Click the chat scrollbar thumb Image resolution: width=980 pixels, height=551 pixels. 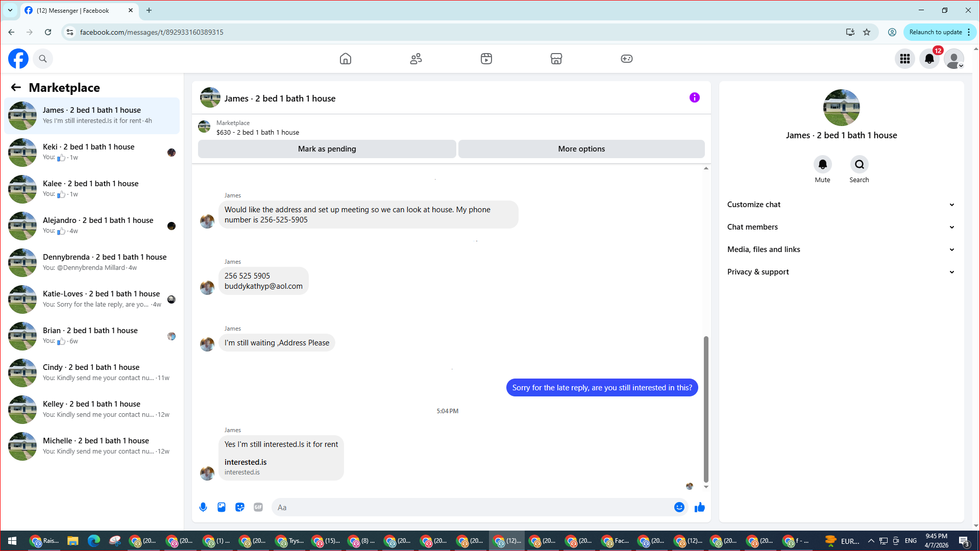(706, 409)
